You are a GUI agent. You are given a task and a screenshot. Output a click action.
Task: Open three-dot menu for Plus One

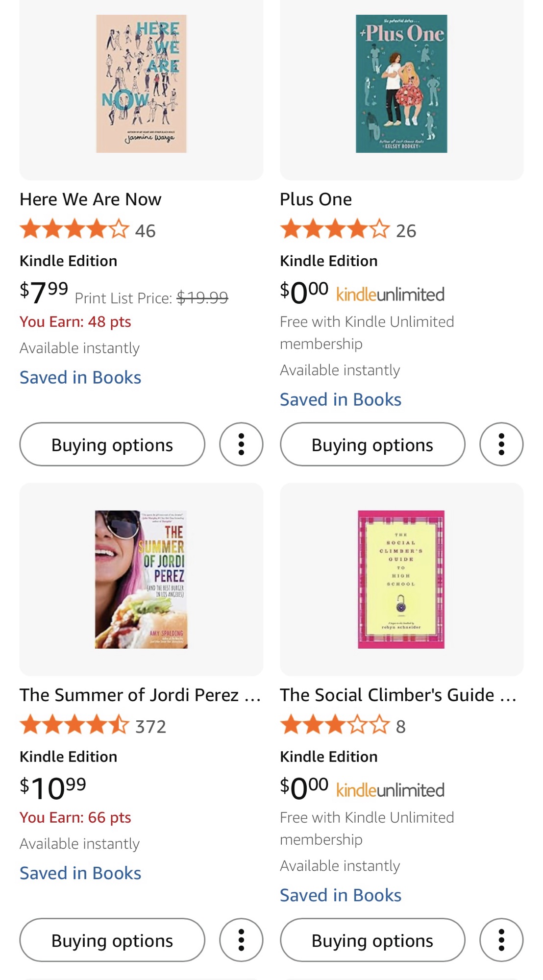click(501, 444)
